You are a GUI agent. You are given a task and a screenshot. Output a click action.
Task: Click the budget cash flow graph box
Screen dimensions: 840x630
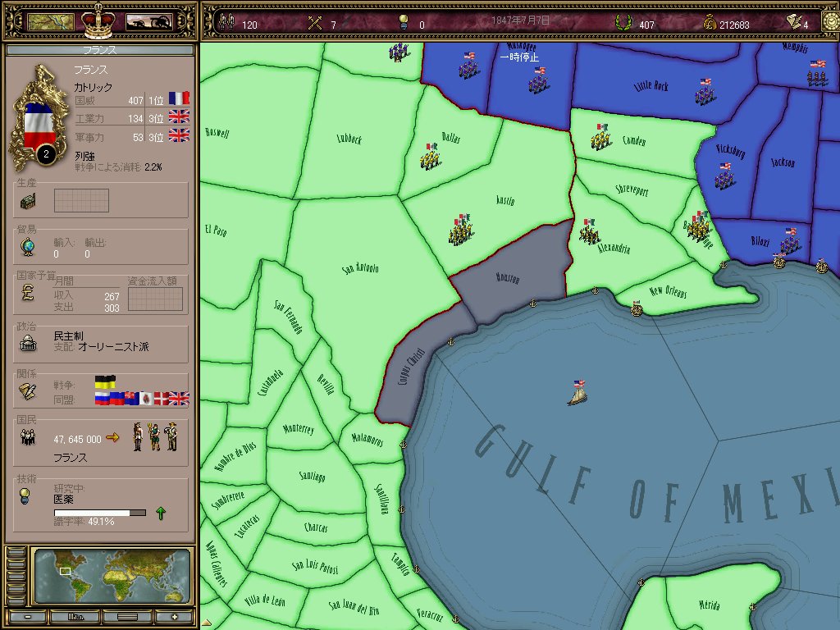point(155,299)
